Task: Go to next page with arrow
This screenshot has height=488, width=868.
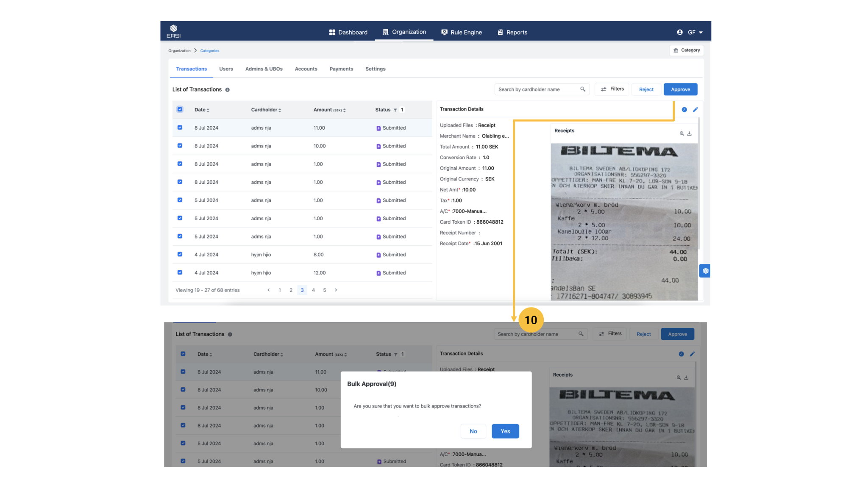Action: [x=336, y=290]
